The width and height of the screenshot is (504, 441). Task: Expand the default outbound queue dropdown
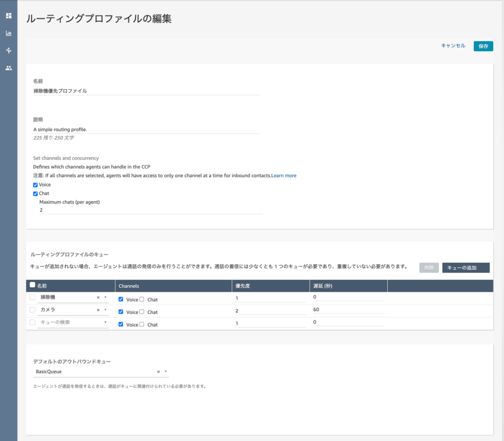tap(166, 372)
